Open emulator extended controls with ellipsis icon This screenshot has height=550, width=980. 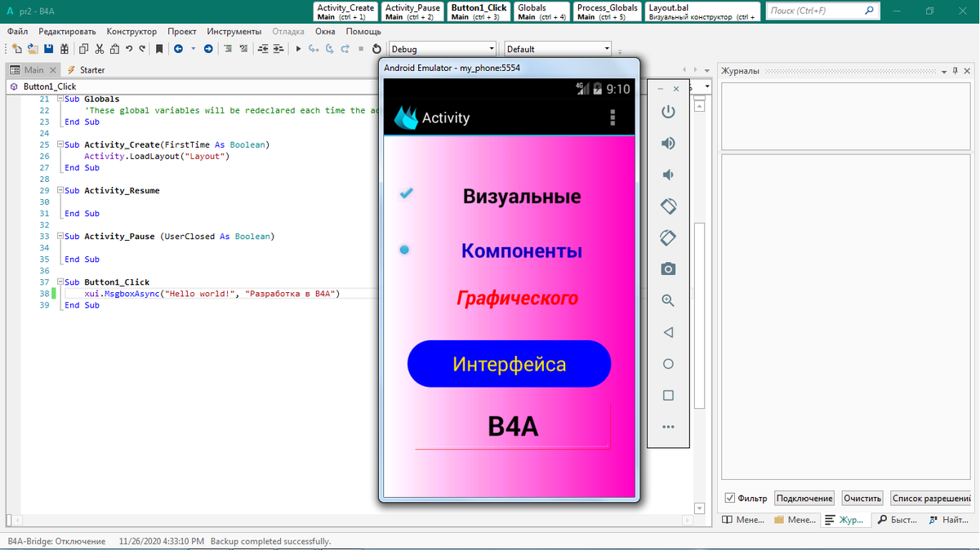pos(668,426)
